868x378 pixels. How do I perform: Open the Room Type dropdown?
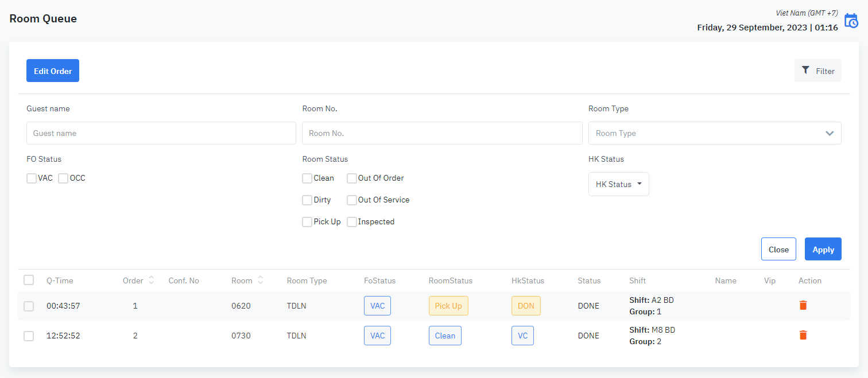(714, 133)
